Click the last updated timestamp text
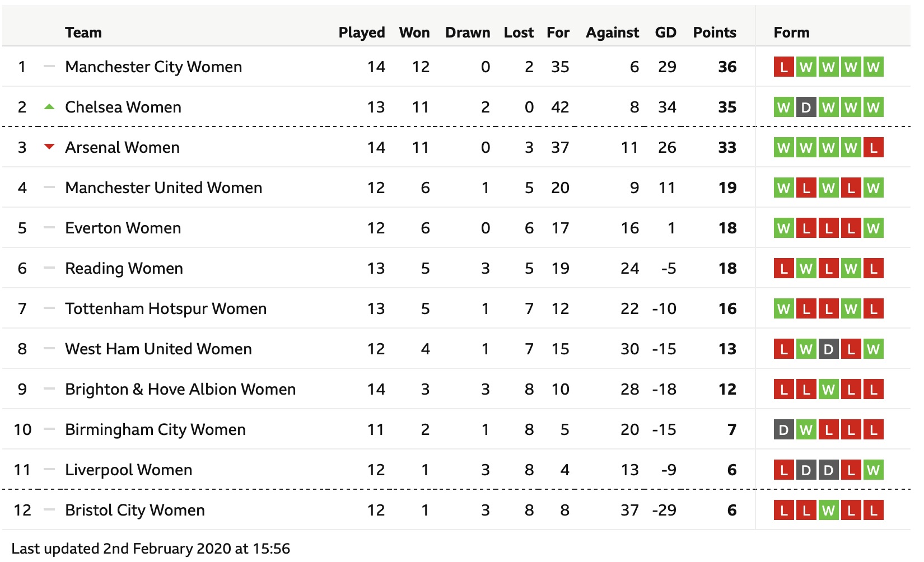Image resolution: width=924 pixels, height=562 pixels. (x=151, y=549)
